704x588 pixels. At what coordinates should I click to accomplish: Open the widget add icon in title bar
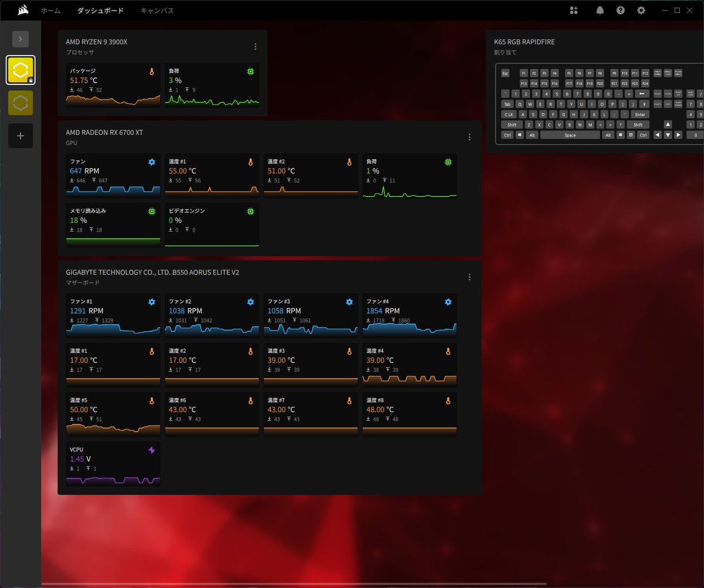pyautogui.click(x=574, y=11)
